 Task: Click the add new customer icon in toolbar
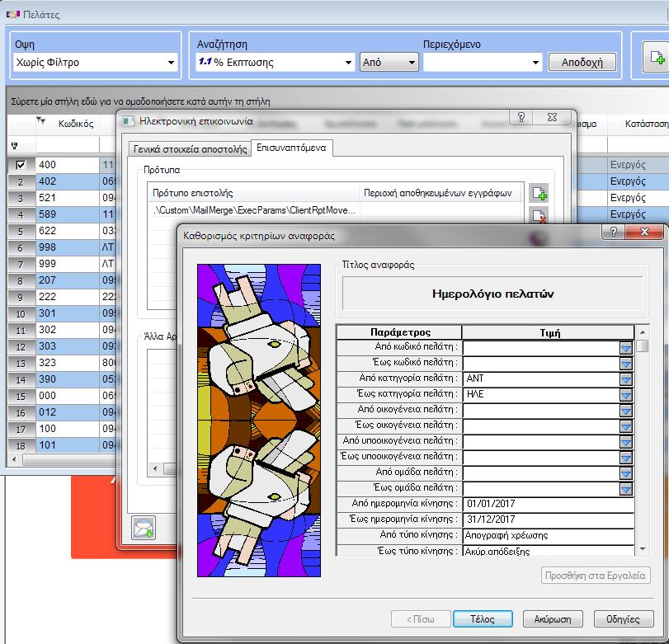click(656, 57)
